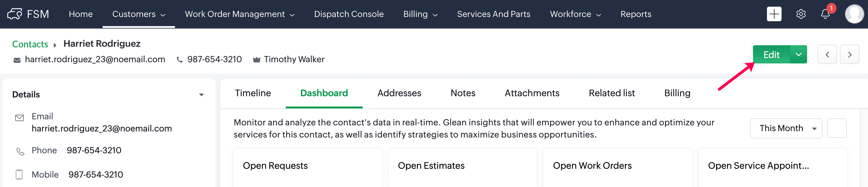Switch to the Timeline tab

(253, 93)
